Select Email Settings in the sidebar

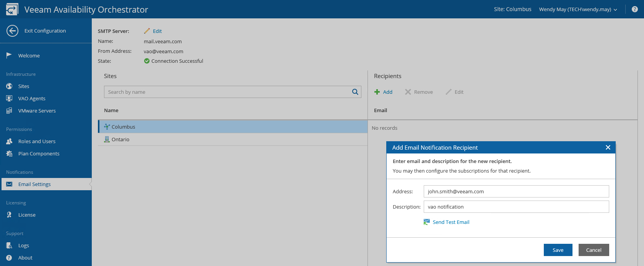click(46, 184)
